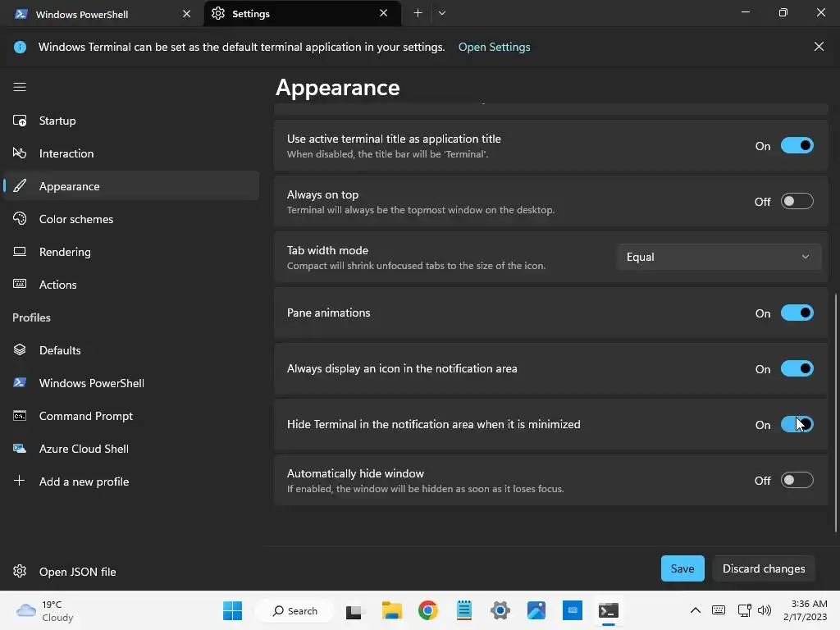Click the Open JSON file gear icon
The image size is (840, 630).
(20, 571)
